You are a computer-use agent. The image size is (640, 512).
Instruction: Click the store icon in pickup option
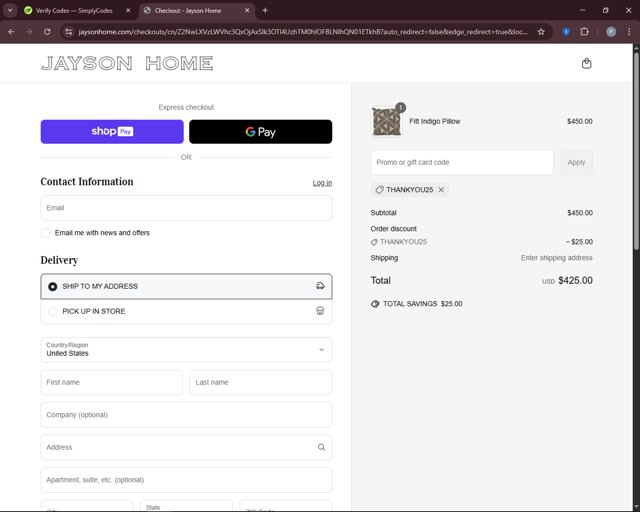320,311
